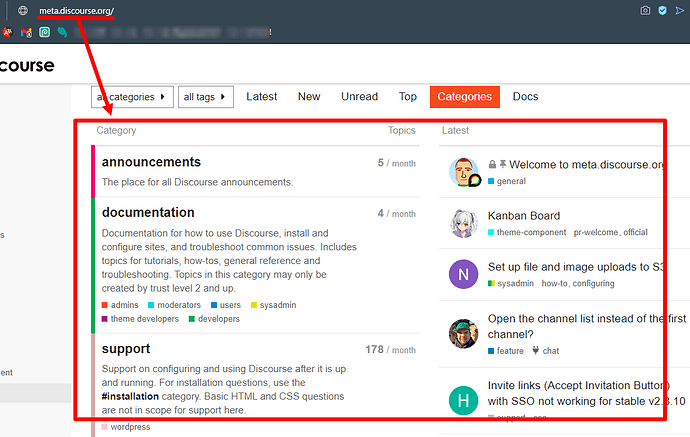
Task: Open Set up file and image uploads topic
Action: 575,267
